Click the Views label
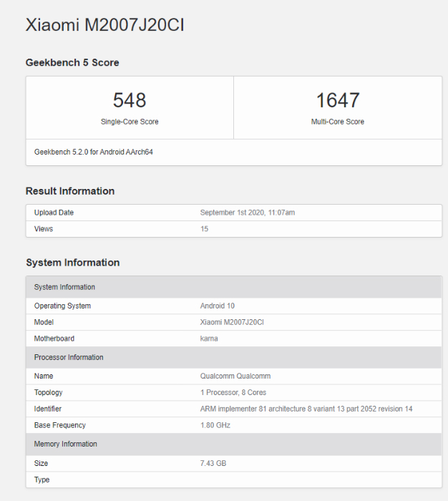This screenshot has width=448, height=501. [44, 229]
